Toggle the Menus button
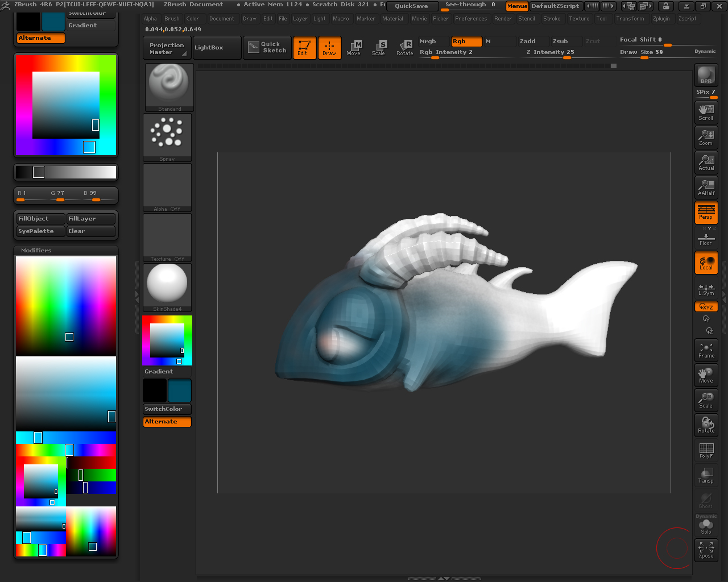This screenshot has width=728, height=582. pyautogui.click(x=517, y=6)
